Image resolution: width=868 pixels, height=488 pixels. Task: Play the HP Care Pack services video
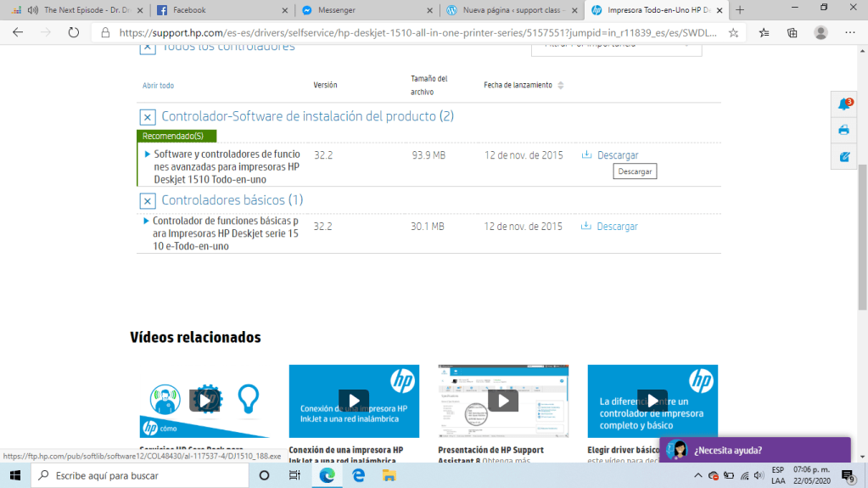pyautogui.click(x=204, y=401)
